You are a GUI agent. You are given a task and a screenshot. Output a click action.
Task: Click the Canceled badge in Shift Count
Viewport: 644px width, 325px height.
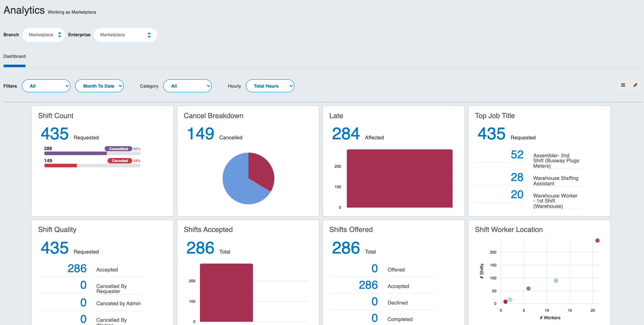tap(120, 161)
